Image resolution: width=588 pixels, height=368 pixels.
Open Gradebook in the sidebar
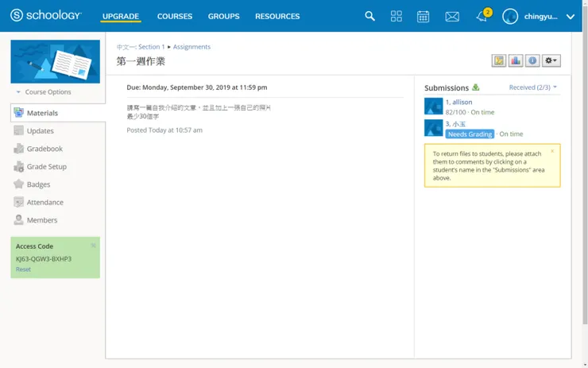[44, 149]
